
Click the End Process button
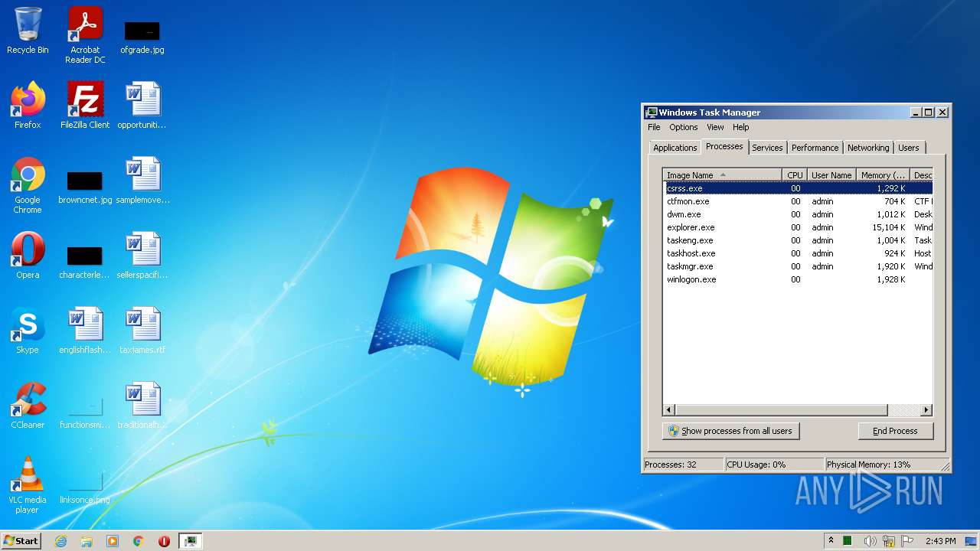point(895,431)
